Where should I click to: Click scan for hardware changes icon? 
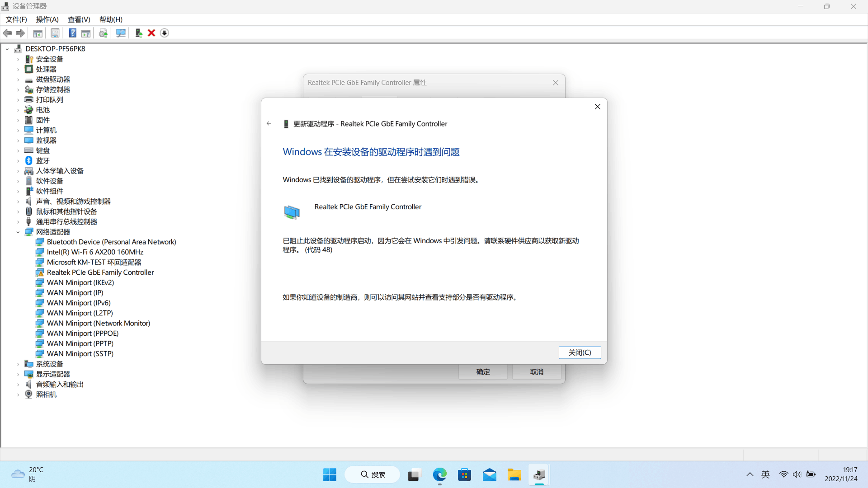coord(121,33)
